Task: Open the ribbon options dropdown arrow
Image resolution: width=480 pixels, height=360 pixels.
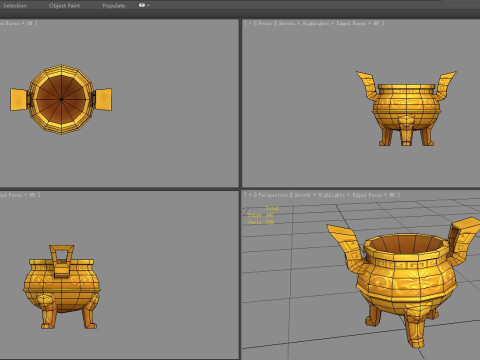Action: pos(148,6)
